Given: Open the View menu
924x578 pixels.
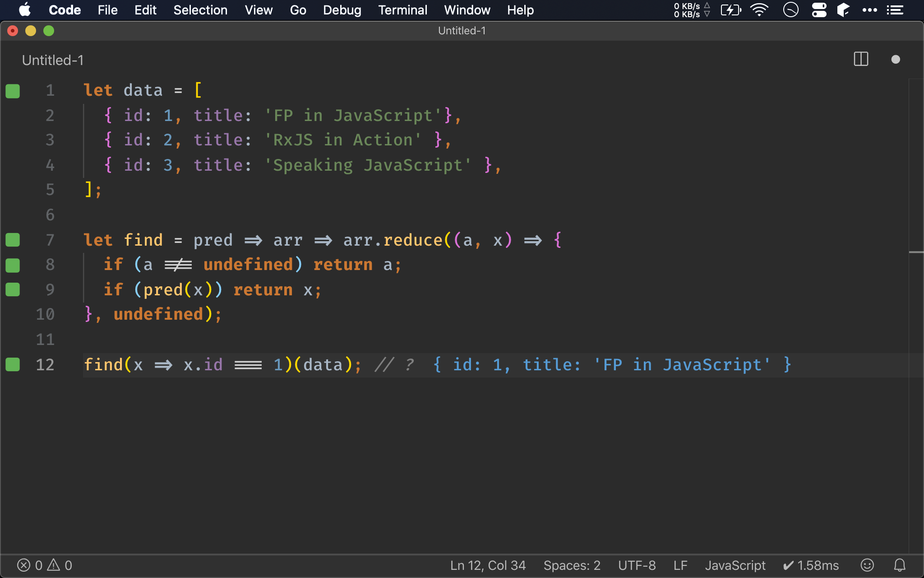Looking at the screenshot, I should (x=259, y=10).
